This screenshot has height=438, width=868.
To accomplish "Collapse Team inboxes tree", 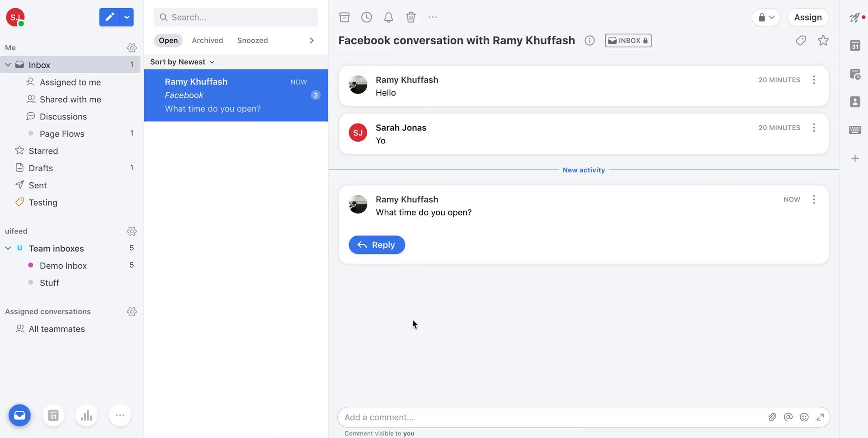I will [x=8, y=248].
